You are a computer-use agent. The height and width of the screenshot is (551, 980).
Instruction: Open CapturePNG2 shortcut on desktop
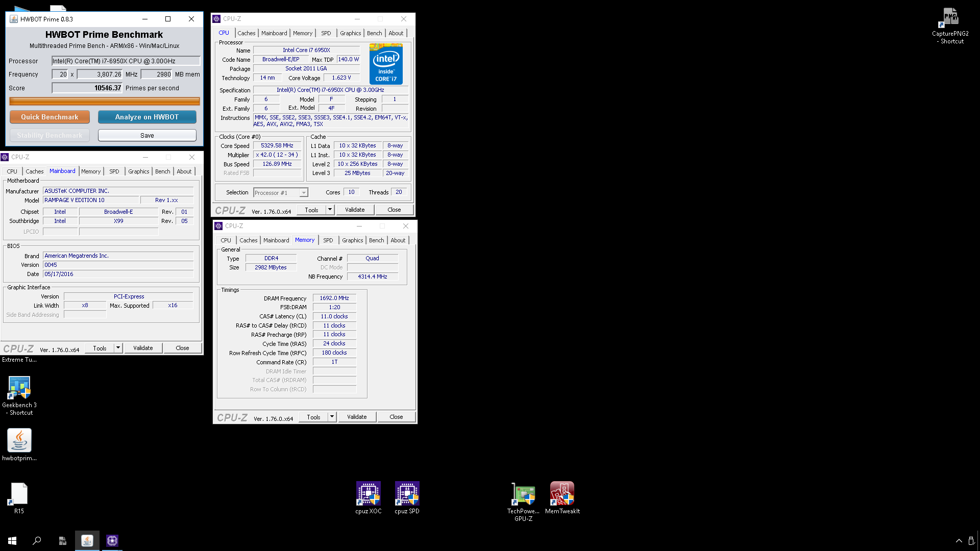click(950, 26)
